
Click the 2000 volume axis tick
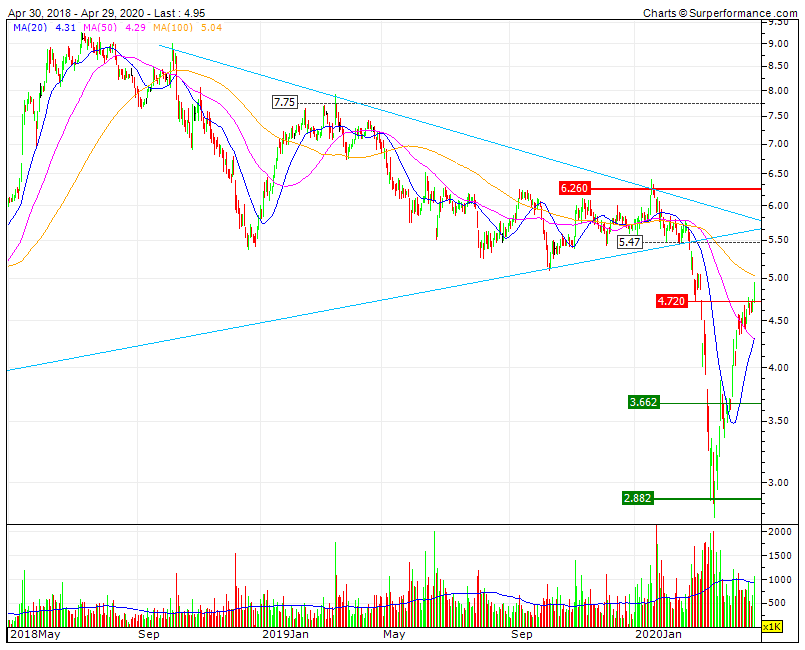779,532
